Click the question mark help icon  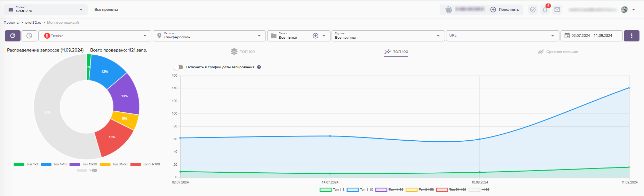[x=259, y=67]
